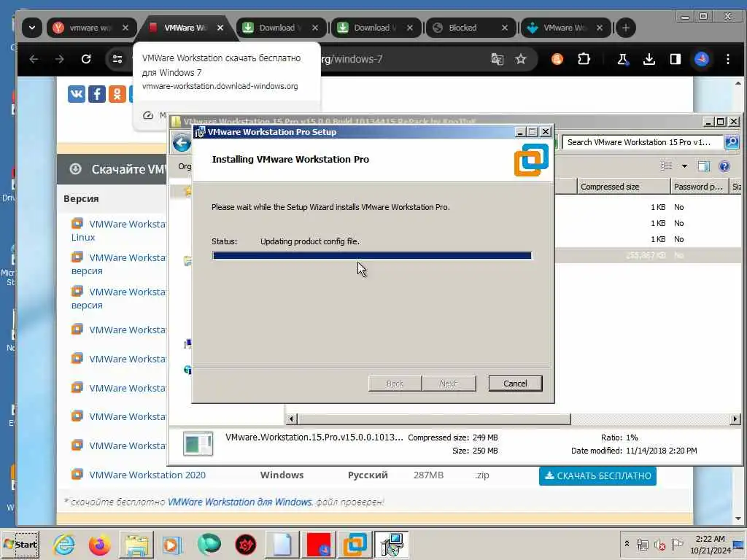Image resolution: width=747 pixels, height=560 pixels.
Task: Open the view options dropdown arrow
Action: click(x=684, y=166)
